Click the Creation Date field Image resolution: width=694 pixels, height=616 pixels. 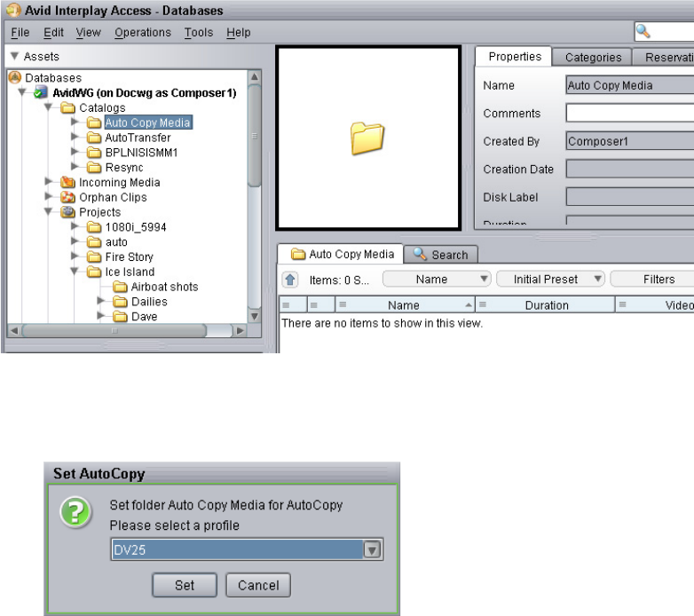point(630,169)
